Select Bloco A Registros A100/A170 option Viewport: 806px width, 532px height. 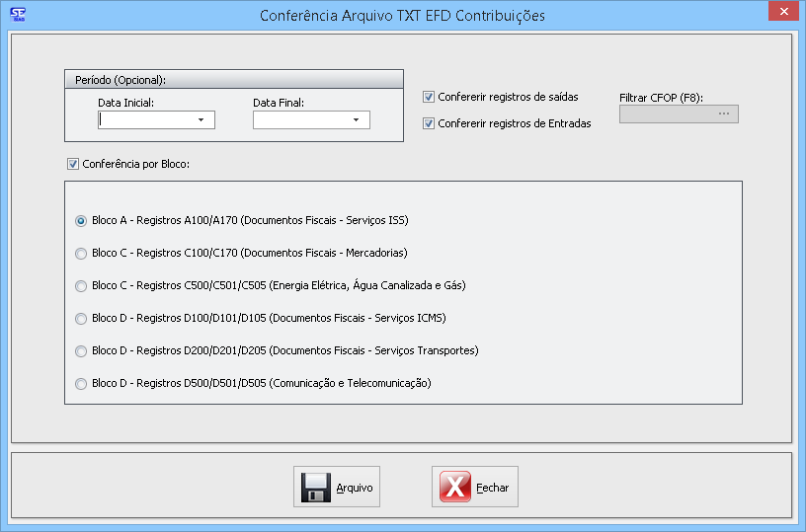[81, 221]
